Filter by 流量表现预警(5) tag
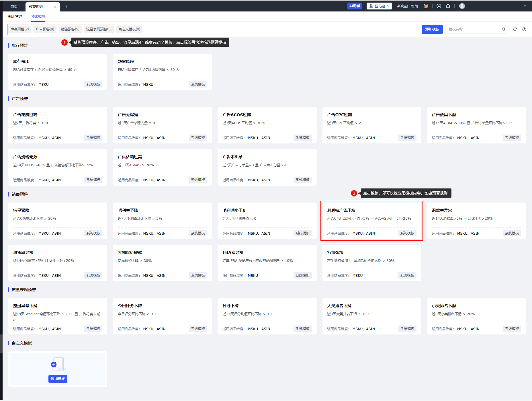 tap(99, 29)
